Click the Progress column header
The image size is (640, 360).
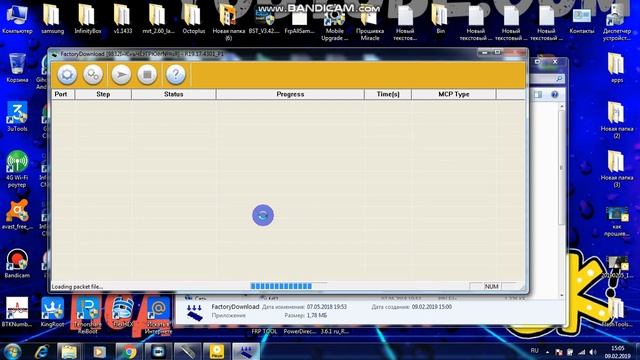coord(290,94)
